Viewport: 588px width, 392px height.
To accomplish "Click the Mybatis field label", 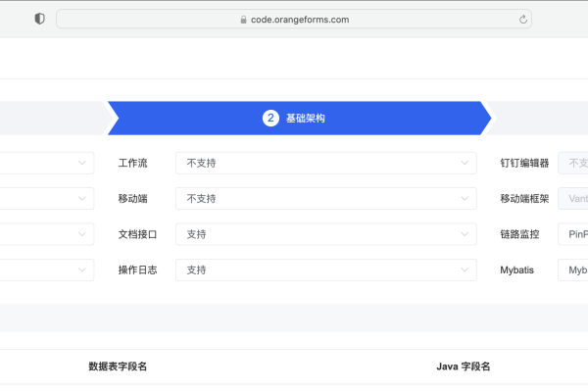I will (x=516, y=270).
